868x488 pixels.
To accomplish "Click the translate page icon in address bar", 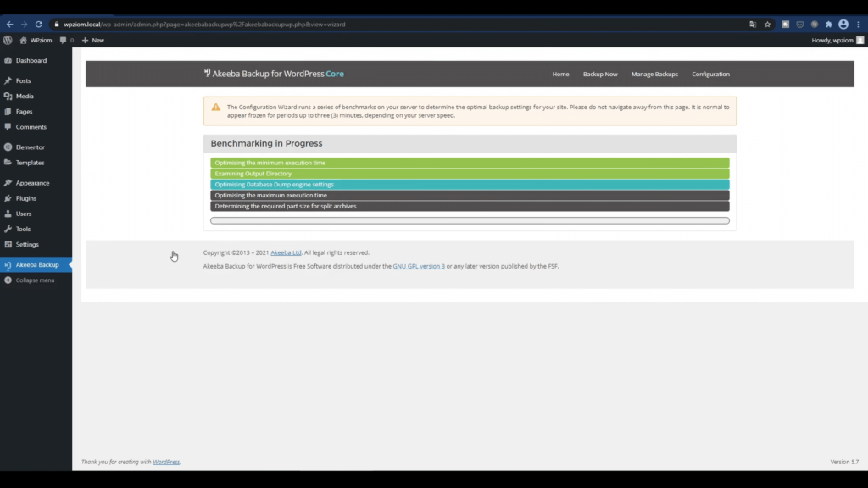I will pos(753,25).
